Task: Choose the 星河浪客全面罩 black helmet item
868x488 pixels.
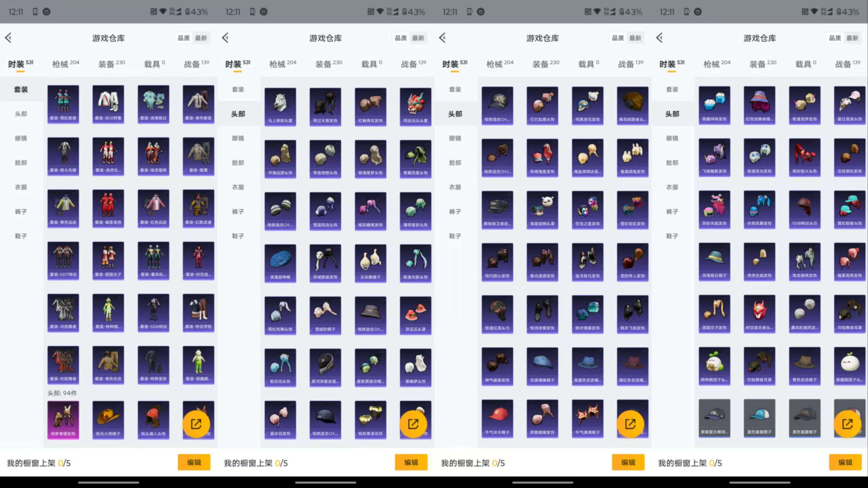Action: pyautogui.click(x=325, y=366)
